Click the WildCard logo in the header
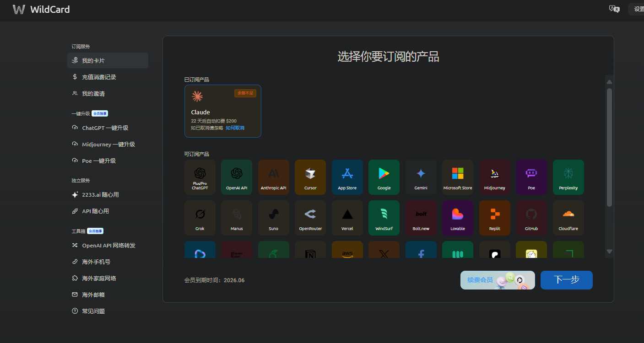 click(41, 9)
